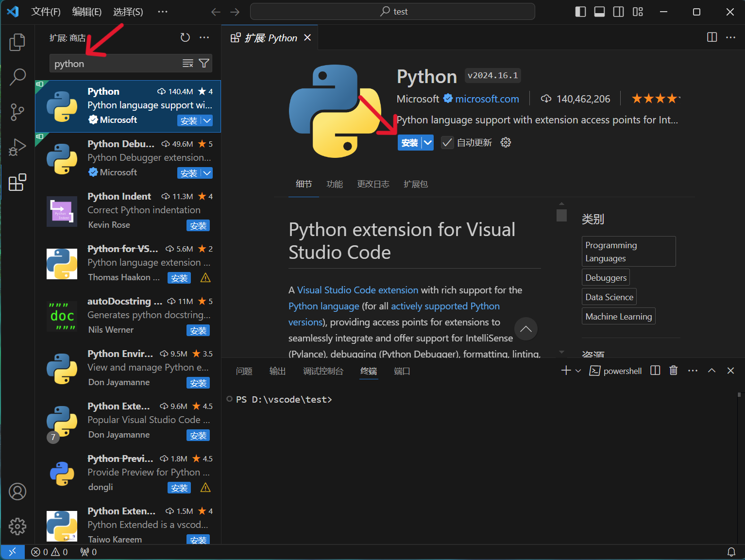The image size is (745, 560).
Task: Toggle the secondary sidebar layout icon
Action: click(618, 12)
